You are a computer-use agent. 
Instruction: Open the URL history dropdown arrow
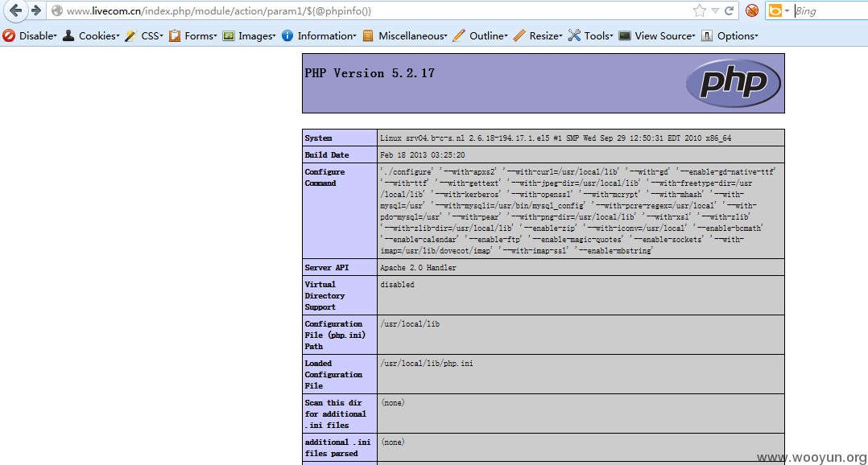(715, 10)
